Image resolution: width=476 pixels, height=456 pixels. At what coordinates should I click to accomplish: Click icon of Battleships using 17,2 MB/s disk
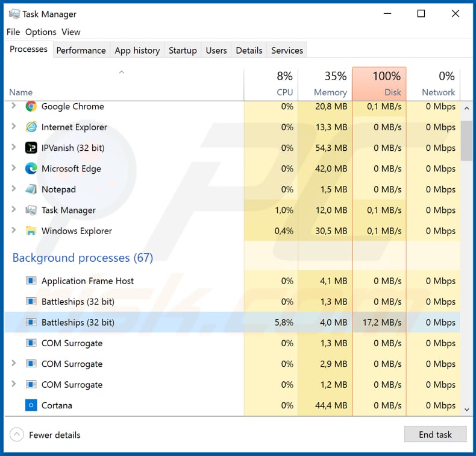pos(31,322)
